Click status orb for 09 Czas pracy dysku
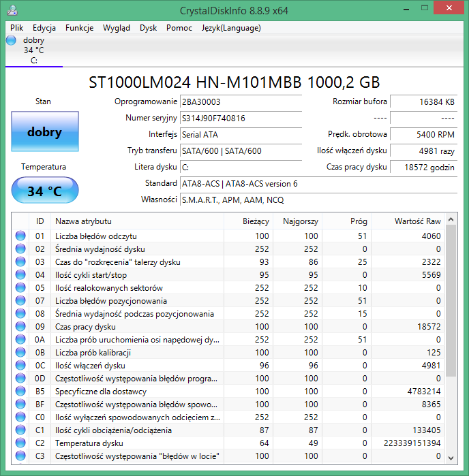The width and height of the screenshot is (469, 476). pyautogui.click(x=20, y=327)
